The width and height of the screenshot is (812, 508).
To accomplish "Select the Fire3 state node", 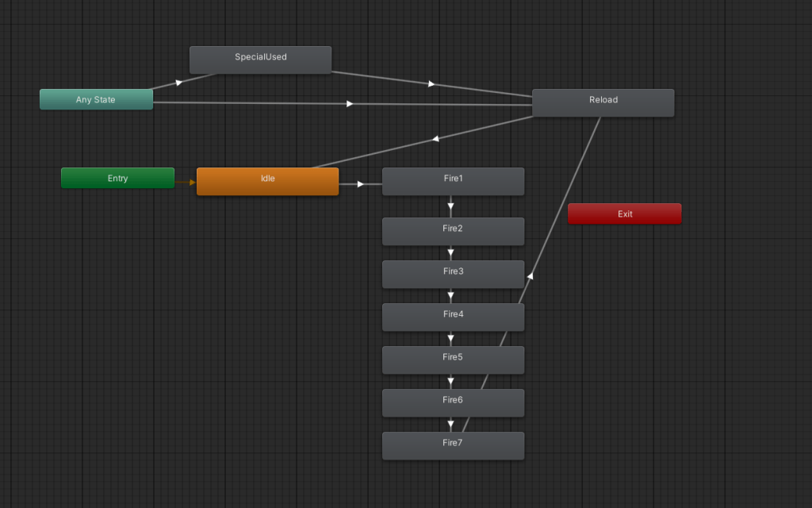I will (x=453, y=274).
